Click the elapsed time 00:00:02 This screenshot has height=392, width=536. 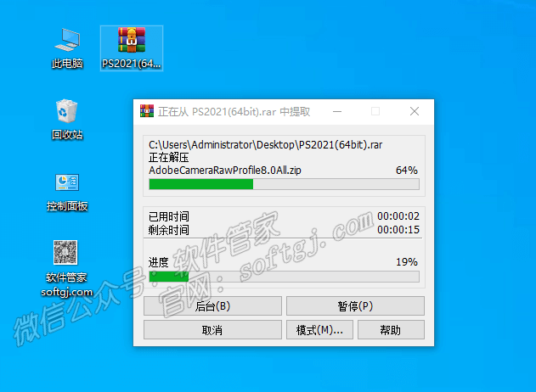pyautogui.click(x=398, y=216)
